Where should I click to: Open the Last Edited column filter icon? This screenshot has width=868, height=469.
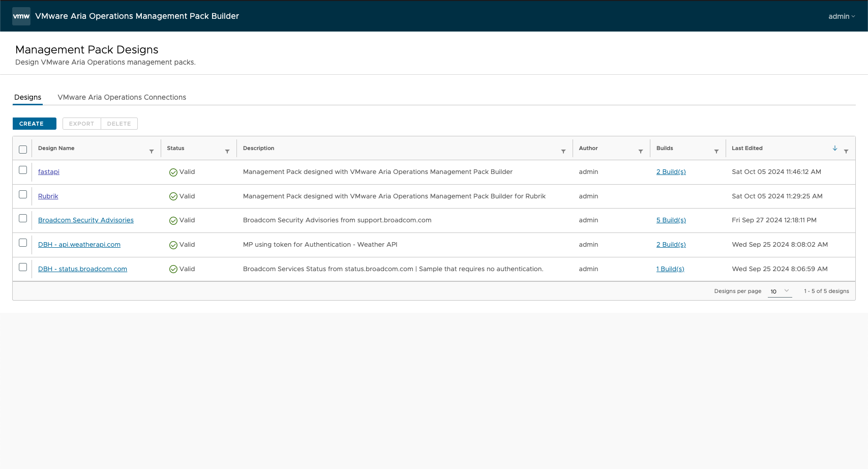[x=846, y=152]
